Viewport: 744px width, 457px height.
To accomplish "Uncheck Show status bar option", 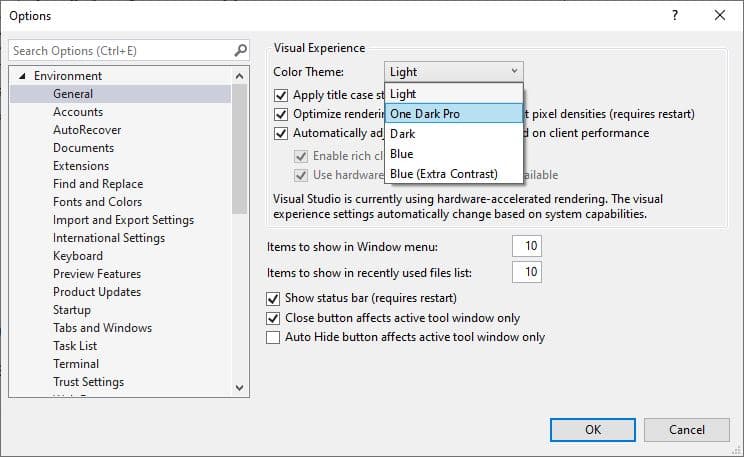I will 273,298.
